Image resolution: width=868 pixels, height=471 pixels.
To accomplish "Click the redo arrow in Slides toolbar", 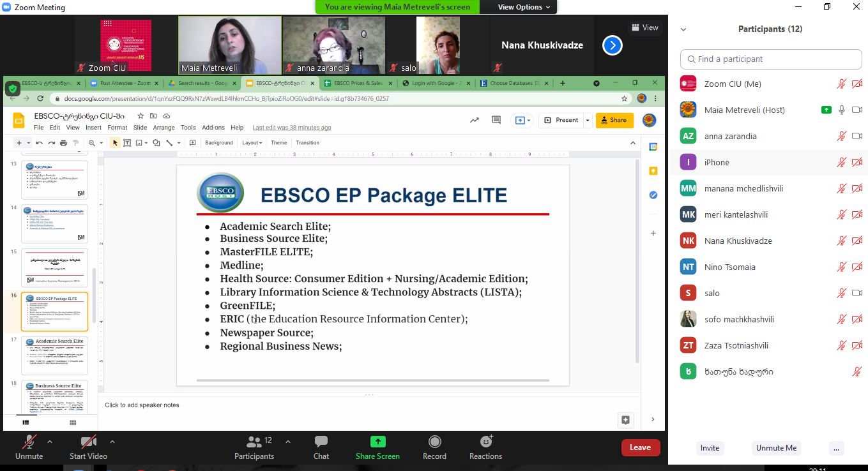I will pos(51,143).
